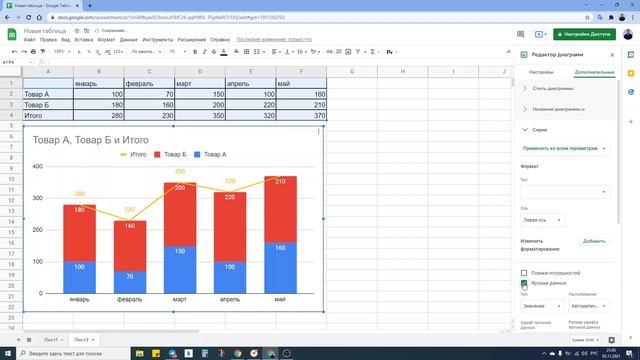Click the Explore icon at bottom right
640x360 pixels.
[611, 340]
